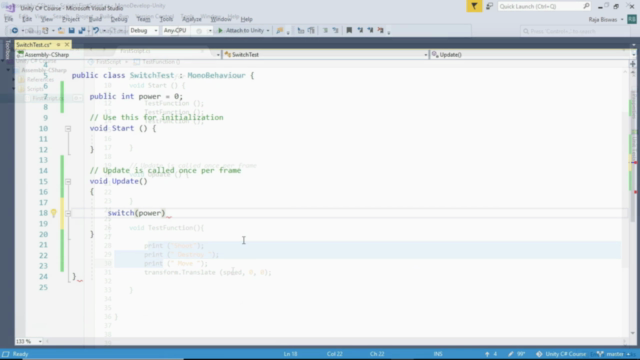Image resolution: width=640 pixels, height=360 pixels.
Task: Click the Unity C# Course repository indicator
Action: point(561,354)
